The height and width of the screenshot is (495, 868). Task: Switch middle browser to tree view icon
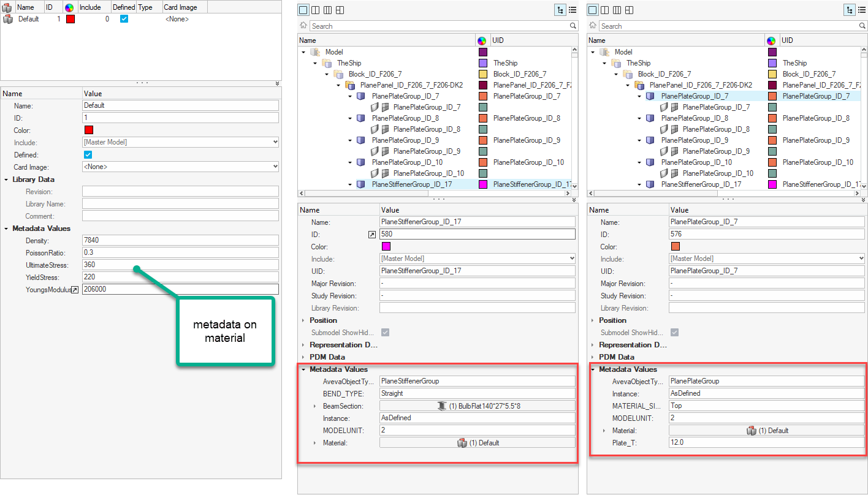[x=560, y=10]
